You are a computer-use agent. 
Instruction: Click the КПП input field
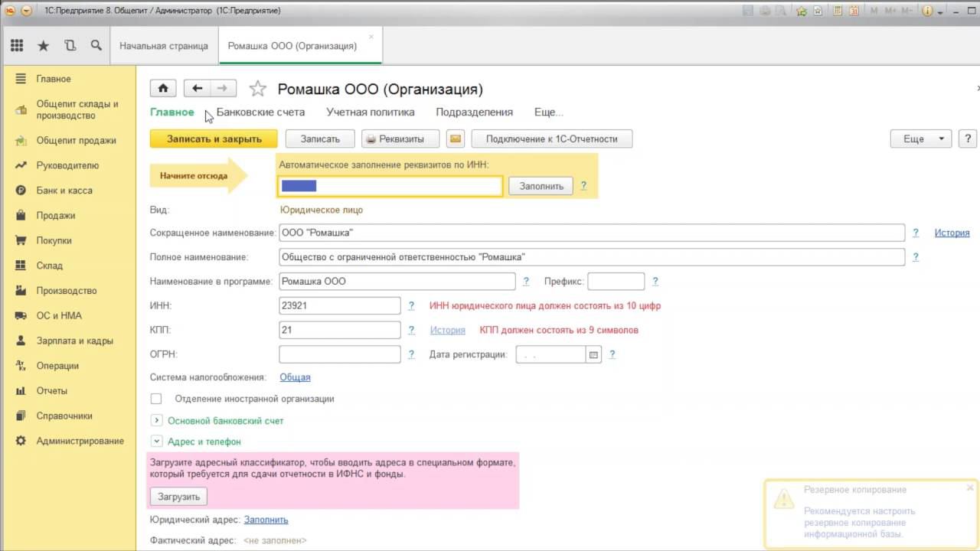point(340,331)
